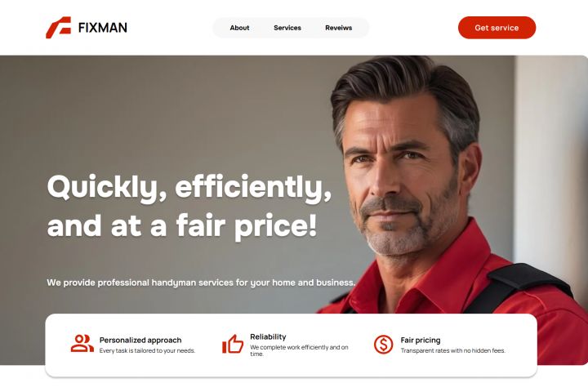The height and width of the screenshot is (392, 588).
Task: Click the 'We complete work efficiently' description
Action: (x=299, y=350)
